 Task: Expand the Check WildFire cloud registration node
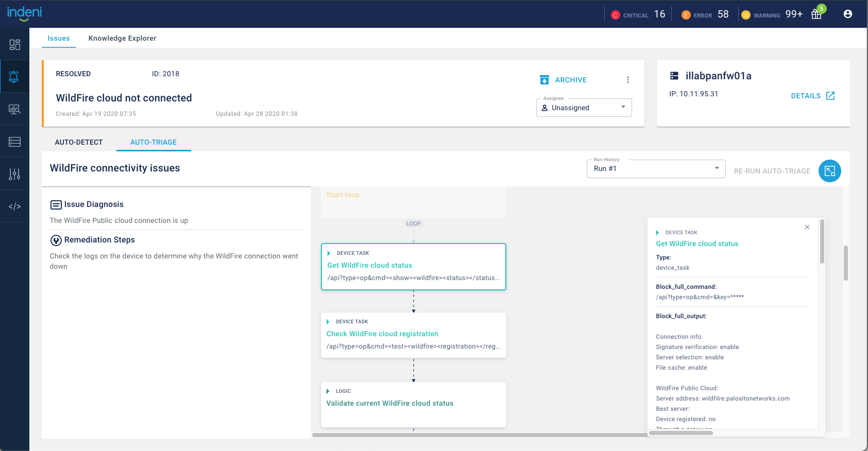pos(328,322)
